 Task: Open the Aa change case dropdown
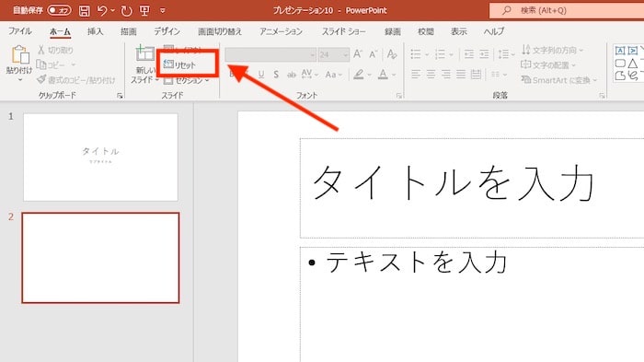[333, 75]
